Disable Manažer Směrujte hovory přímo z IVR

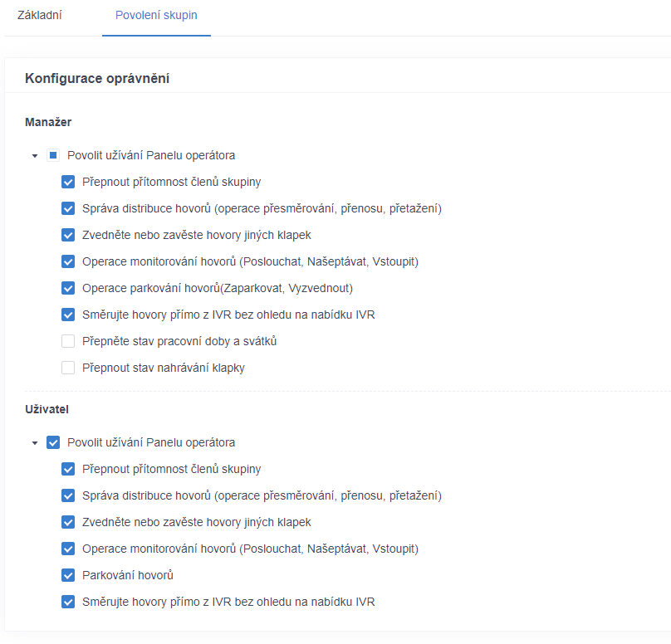(68, 315)
